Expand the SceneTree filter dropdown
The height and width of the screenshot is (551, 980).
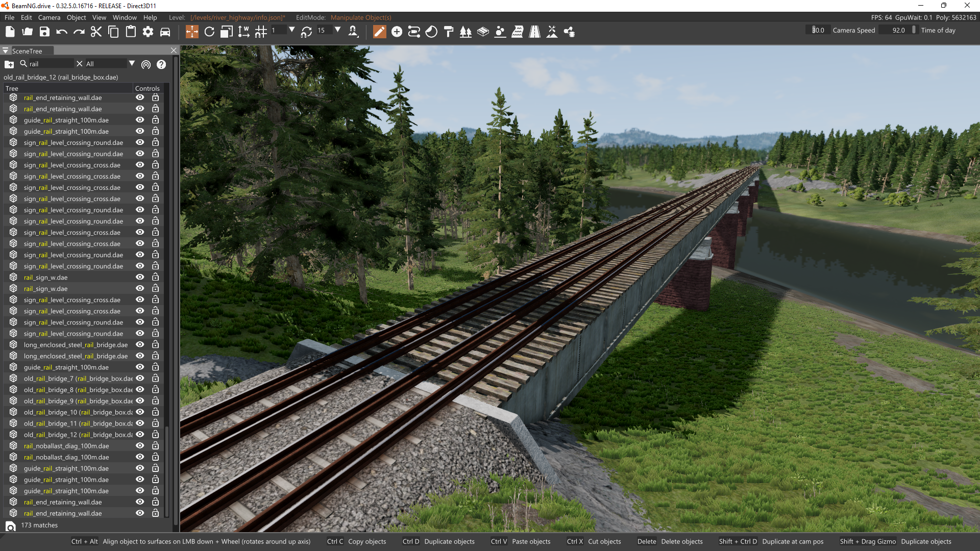132,64
